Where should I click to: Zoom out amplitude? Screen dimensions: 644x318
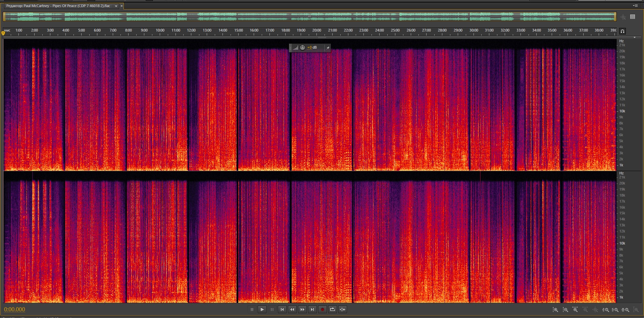pos(565,310)
